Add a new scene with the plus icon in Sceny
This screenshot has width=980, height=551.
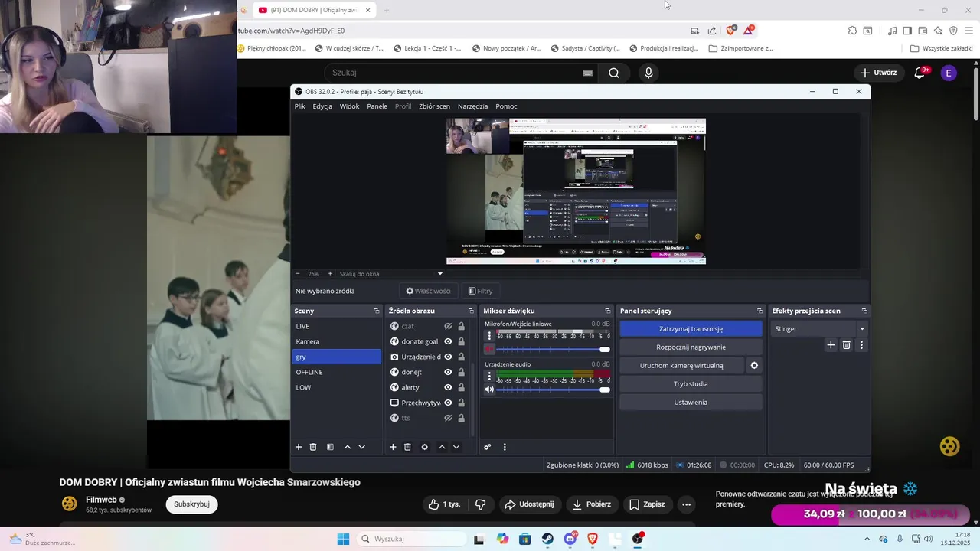299,447
